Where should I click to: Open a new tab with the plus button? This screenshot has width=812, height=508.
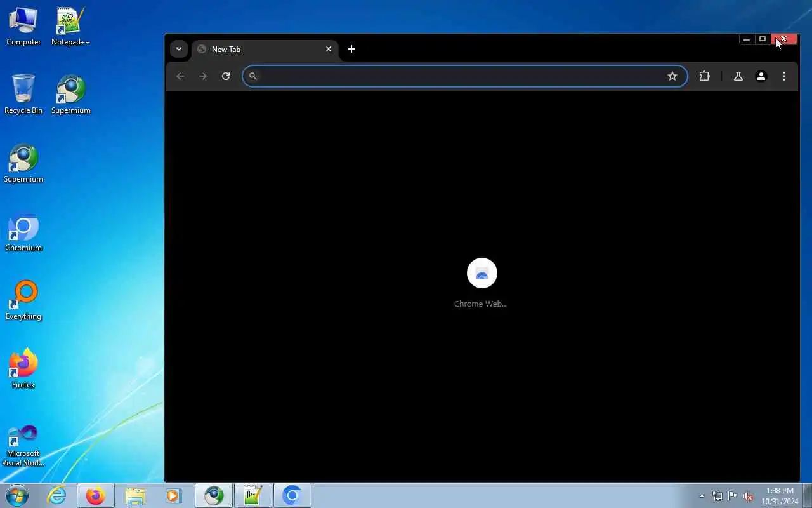pyautogui.click(x=351, y=49)
